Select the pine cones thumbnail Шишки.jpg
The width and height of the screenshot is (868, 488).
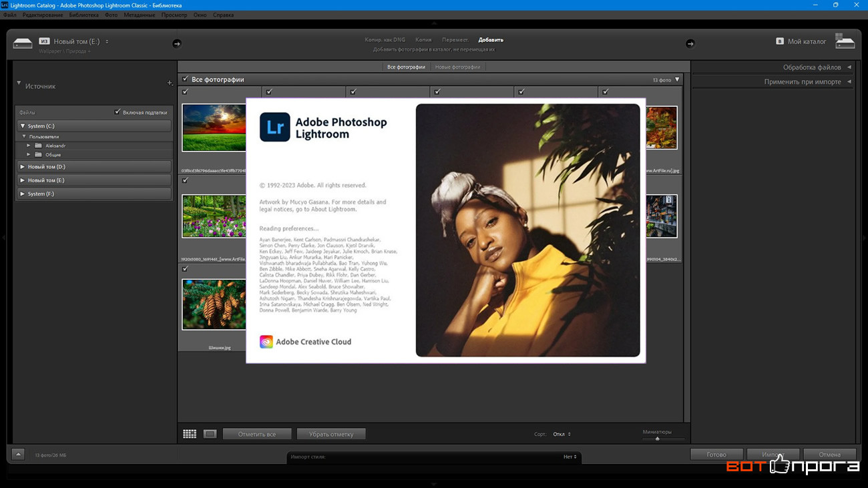point(214,304)
